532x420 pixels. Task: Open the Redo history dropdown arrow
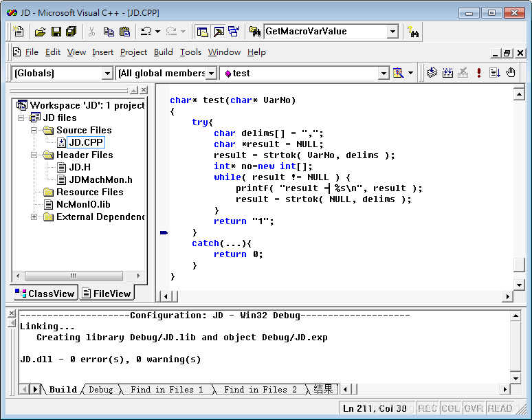click(184, 32)
